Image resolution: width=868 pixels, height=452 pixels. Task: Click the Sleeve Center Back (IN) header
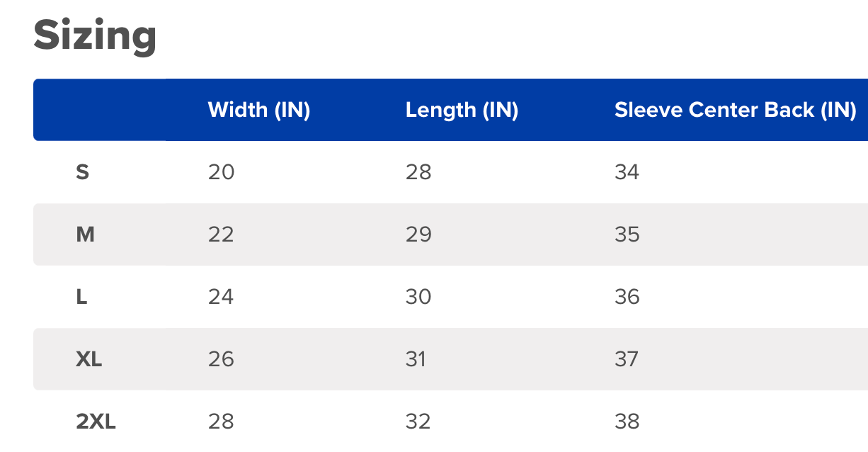pyautogui.click(x=735, y=110)
